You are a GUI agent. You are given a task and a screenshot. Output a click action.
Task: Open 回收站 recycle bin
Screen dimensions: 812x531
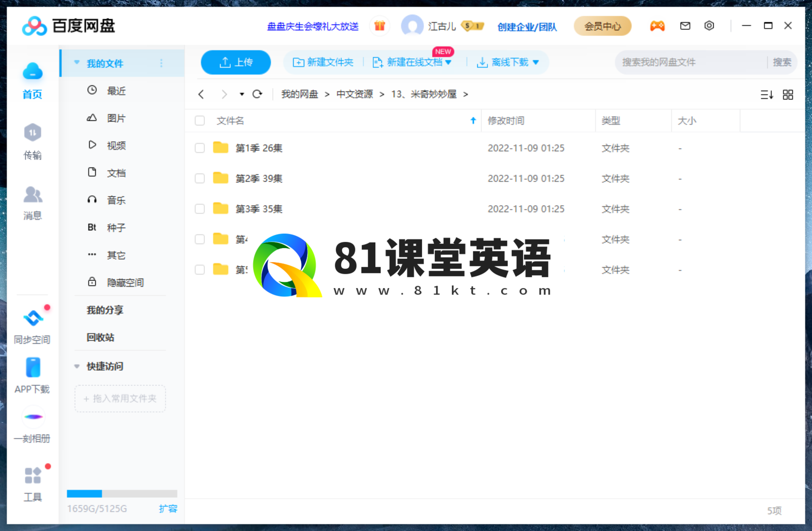tap(100, 337)
